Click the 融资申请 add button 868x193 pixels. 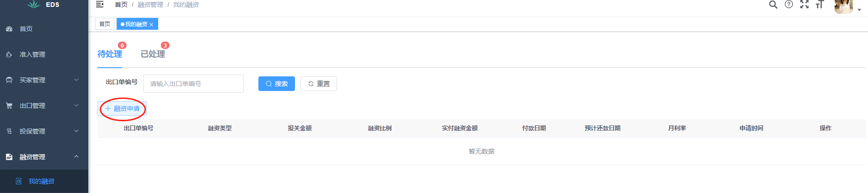coord(122,108)
